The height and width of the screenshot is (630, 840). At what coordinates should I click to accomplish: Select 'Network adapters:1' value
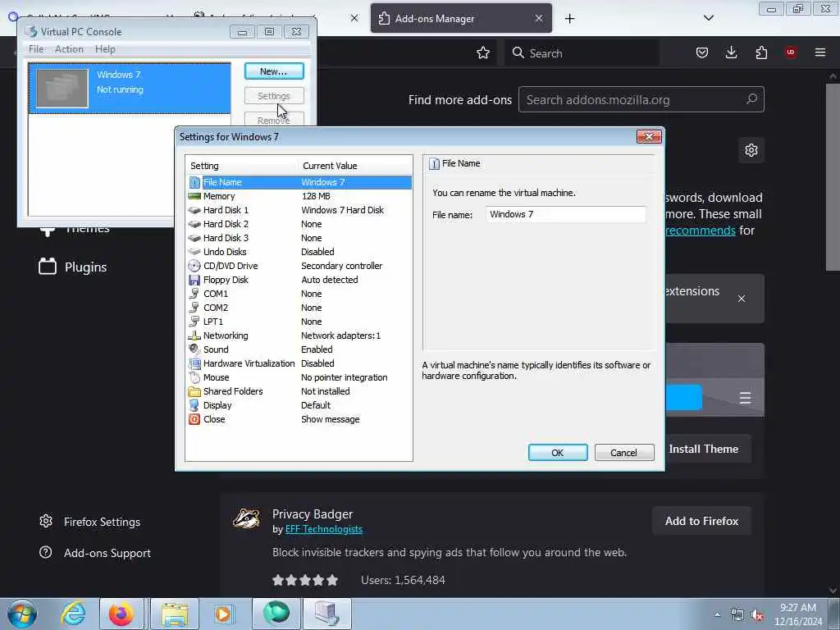click(340, 336)
